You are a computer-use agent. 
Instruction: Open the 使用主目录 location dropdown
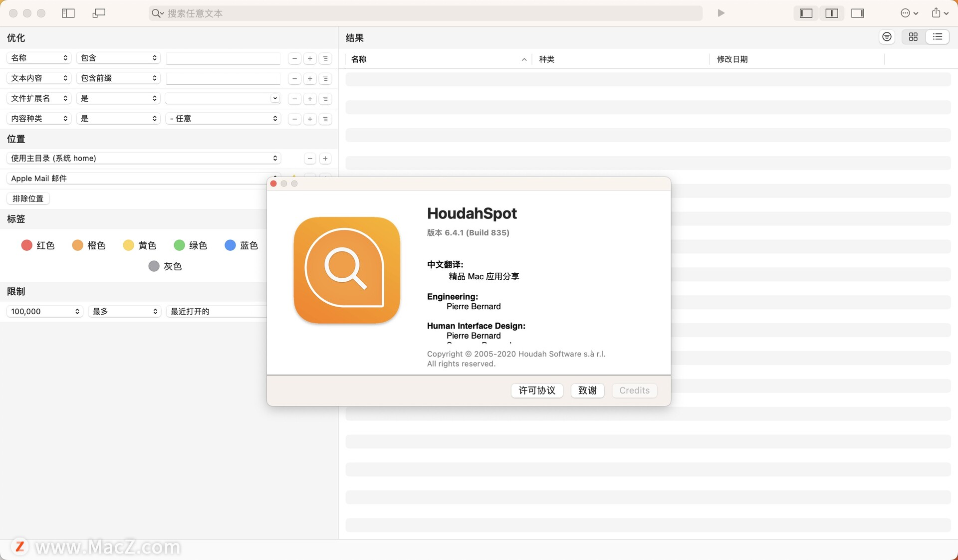point(144,159)
